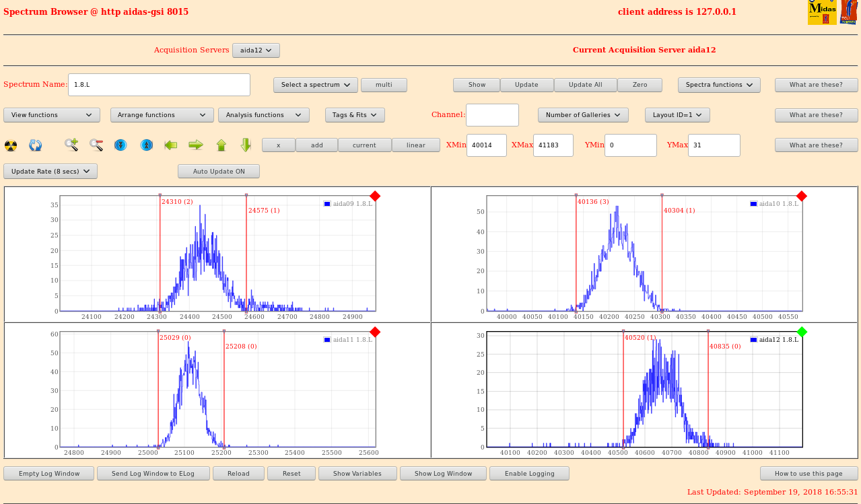Open the Analysis functions menu
Viewport: 861px width, 504px height.
(x=263, y=115)
